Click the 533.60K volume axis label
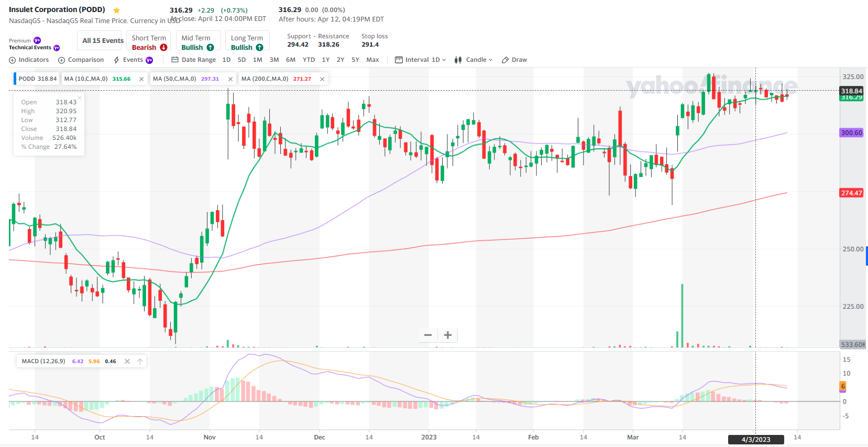Image resolution: width=868 pixels, height=447 pixels. pos(853,344)
